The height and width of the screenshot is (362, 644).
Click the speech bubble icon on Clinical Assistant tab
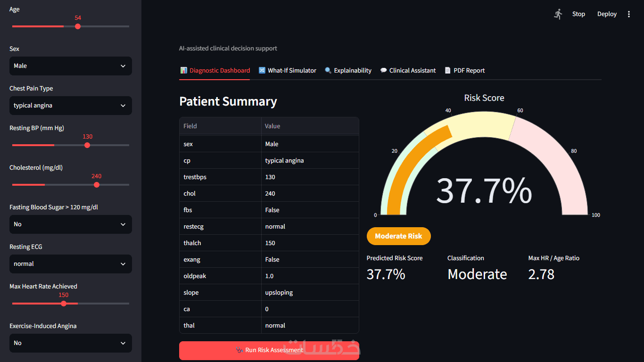click(x=384, y=70)
